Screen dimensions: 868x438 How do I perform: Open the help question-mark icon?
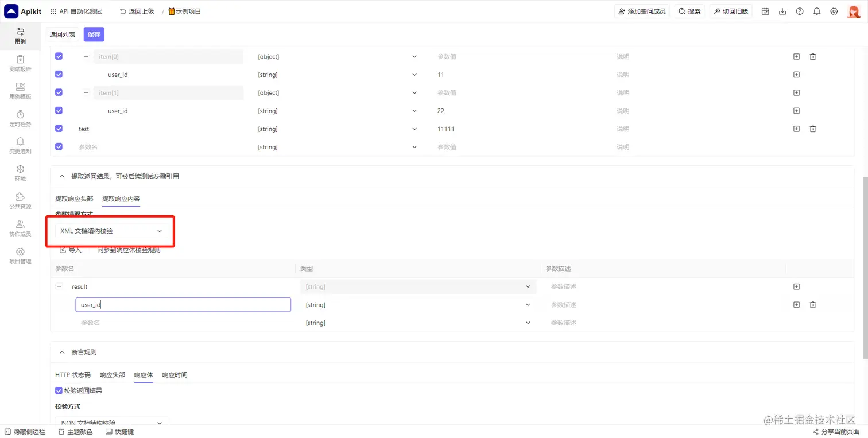(x=800, y=11)
